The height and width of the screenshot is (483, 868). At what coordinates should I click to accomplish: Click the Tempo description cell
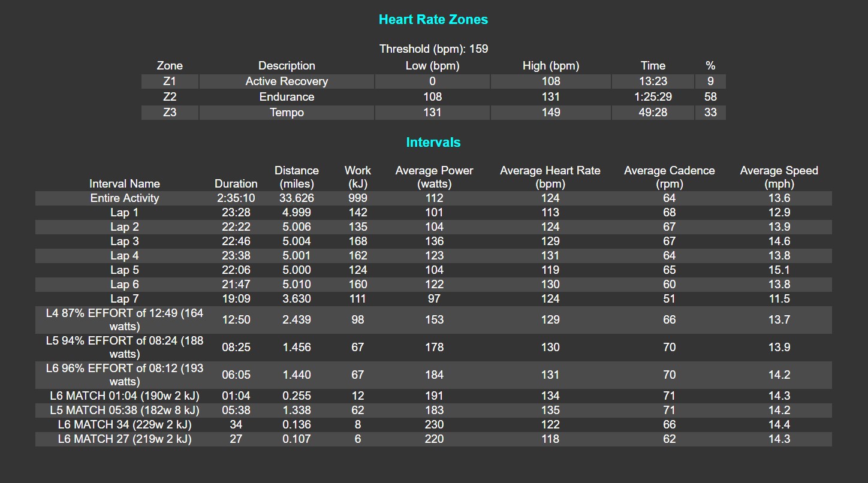[x=287, y=113]
